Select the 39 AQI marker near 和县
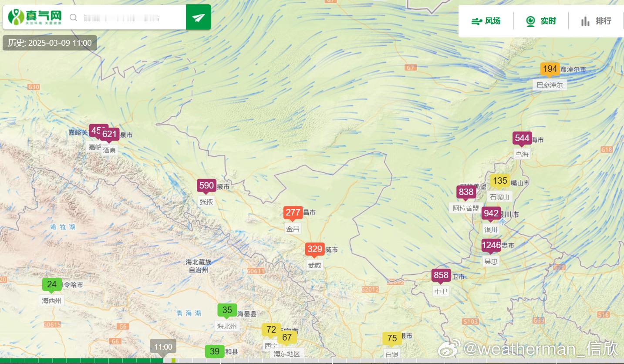This screenshot has width=624, height=364. [215, 352]
